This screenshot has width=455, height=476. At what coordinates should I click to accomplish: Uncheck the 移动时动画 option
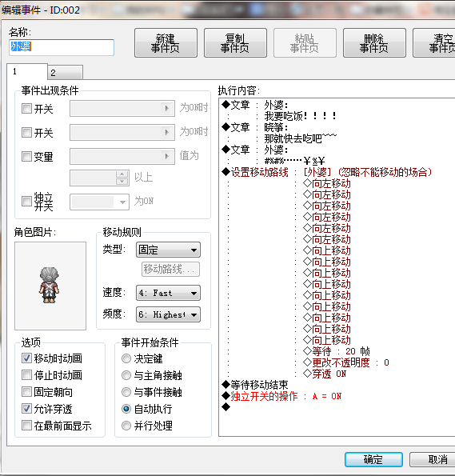click(26, 358)
